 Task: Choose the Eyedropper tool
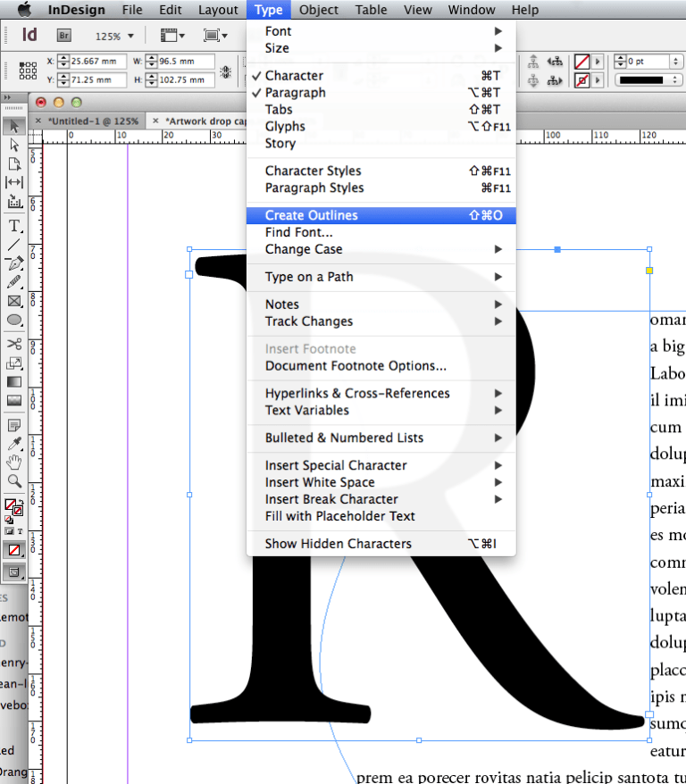(14, 444)
